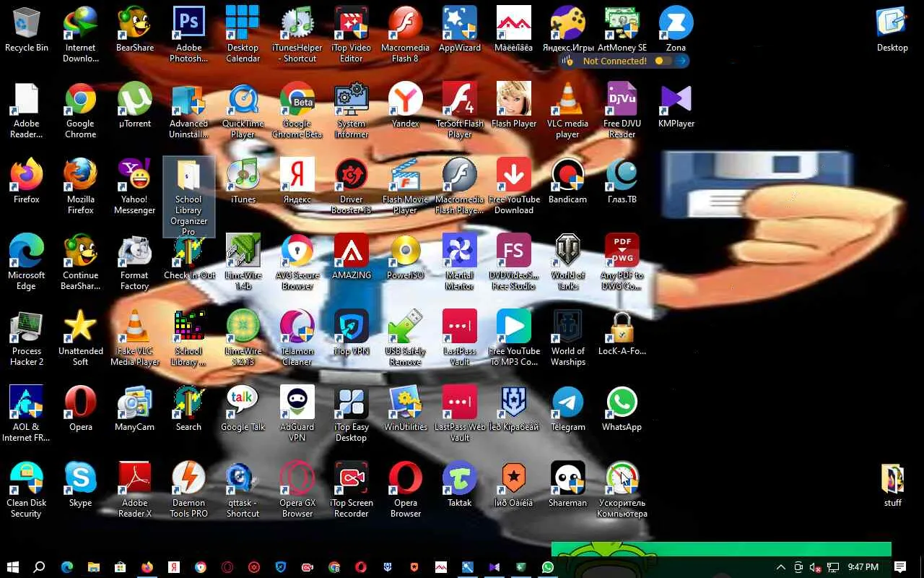Open the ArtMoney SE shortcut

point(622,30)
